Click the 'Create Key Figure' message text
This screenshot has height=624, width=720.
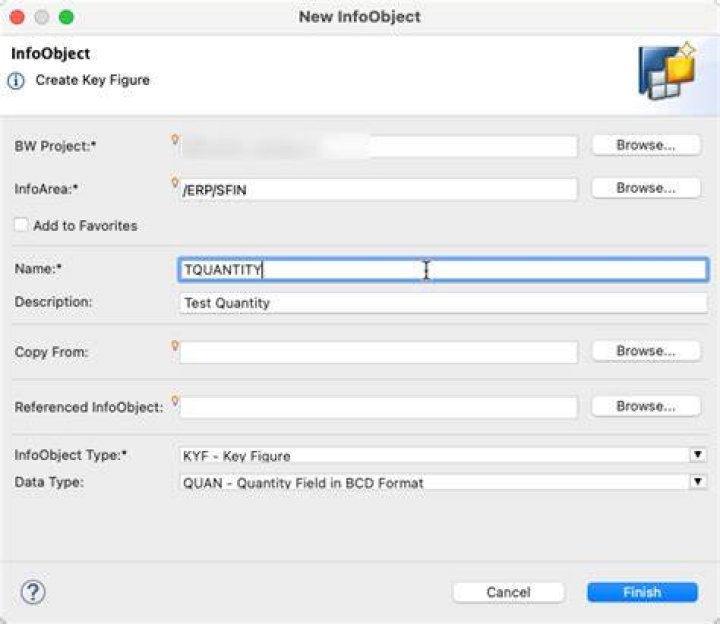92,80
